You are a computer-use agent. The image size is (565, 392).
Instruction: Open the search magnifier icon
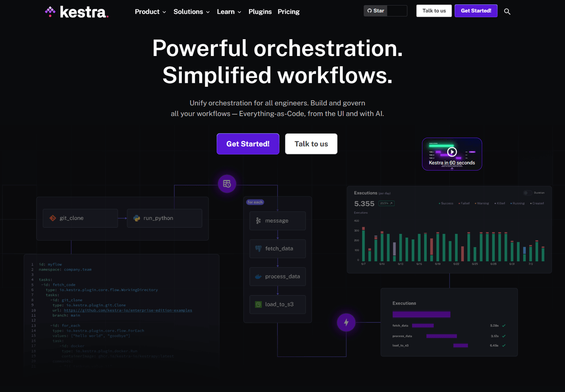point(507,11)
